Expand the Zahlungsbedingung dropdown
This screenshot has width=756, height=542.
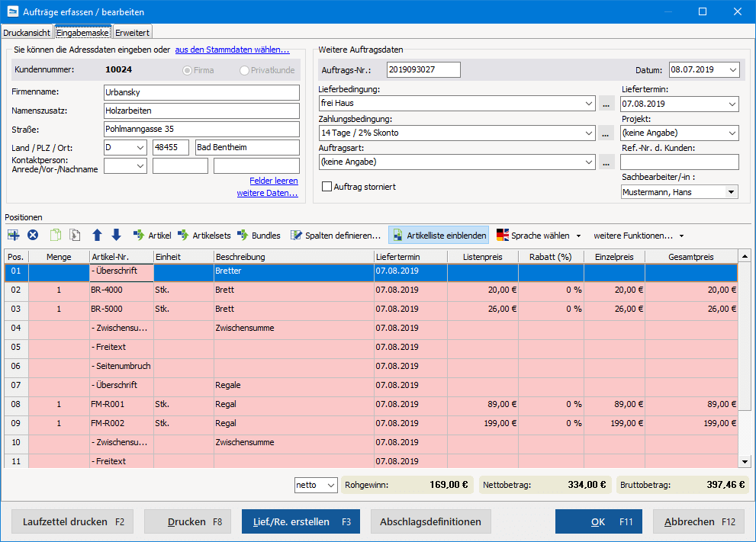click(x=587, y=133)
